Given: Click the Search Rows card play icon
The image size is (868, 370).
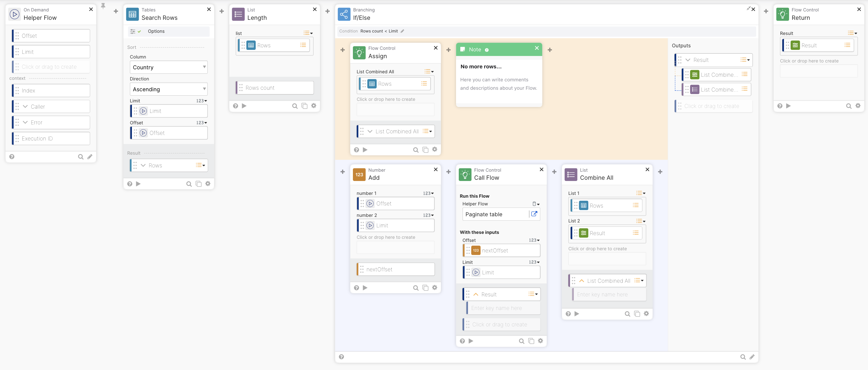Looking at the screenshot, I should click(138, 184).
